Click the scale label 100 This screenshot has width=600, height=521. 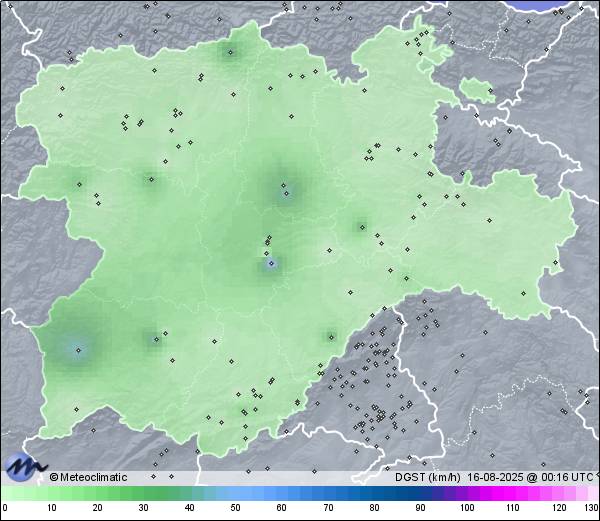467,508
